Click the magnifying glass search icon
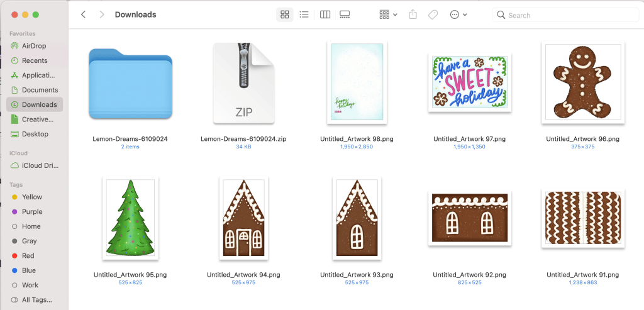Screen dimensions: 644x310 tap(501, 15)
